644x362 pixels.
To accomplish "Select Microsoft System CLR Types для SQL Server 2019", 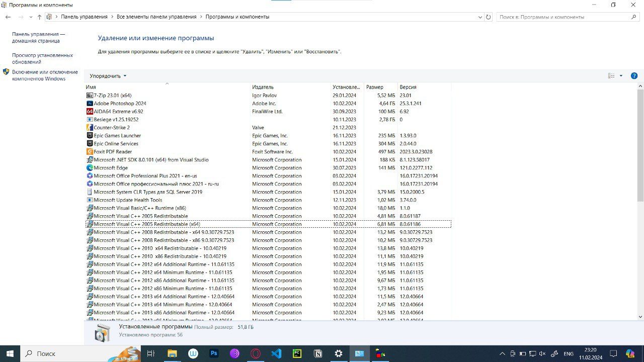I will tap(268, 192).
